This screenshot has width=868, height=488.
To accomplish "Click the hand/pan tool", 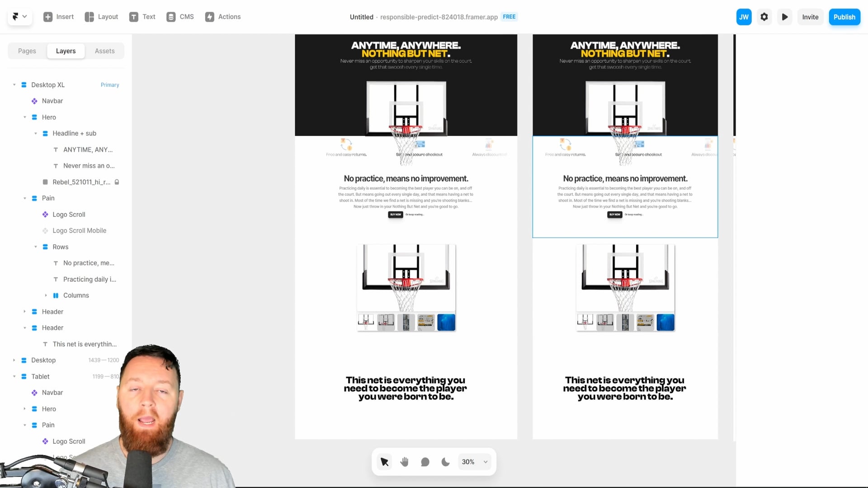I will point(404,462).
